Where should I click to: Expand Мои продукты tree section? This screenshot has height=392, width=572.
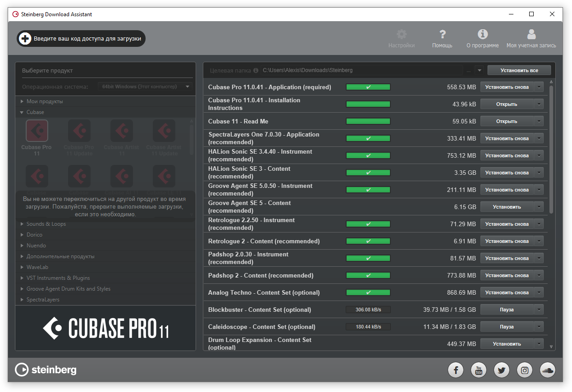coord(22,101)
